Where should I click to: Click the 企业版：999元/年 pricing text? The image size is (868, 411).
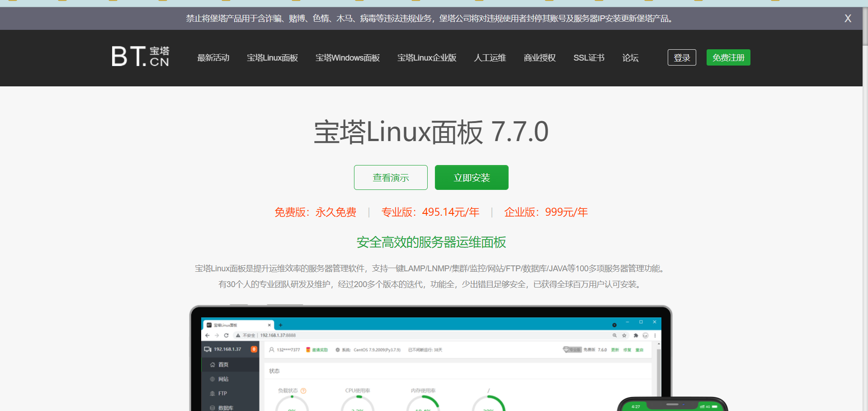click(x=546, y=212)
